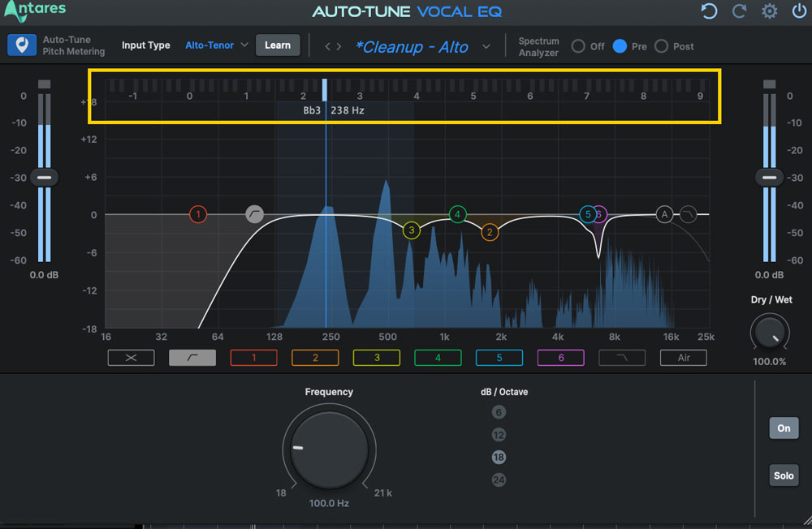The height and width of the screenshot is (529, 812).
Task: Select the Air band button
Action: (684, 358)
